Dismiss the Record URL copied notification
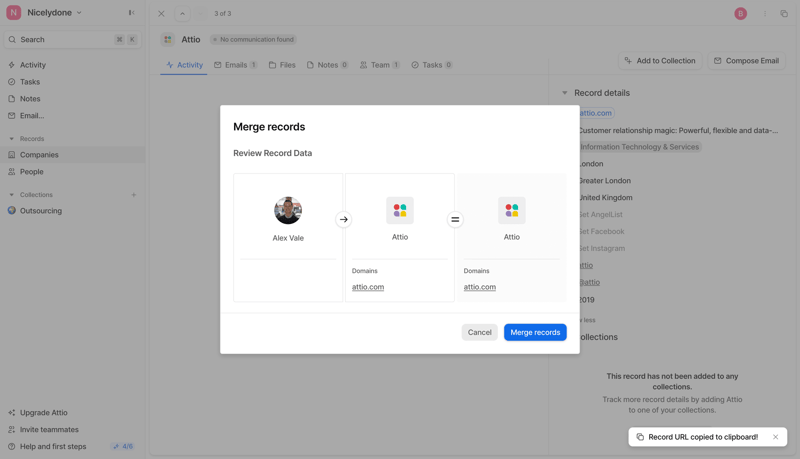Viewport: 800px width, 459px height. 776,437
